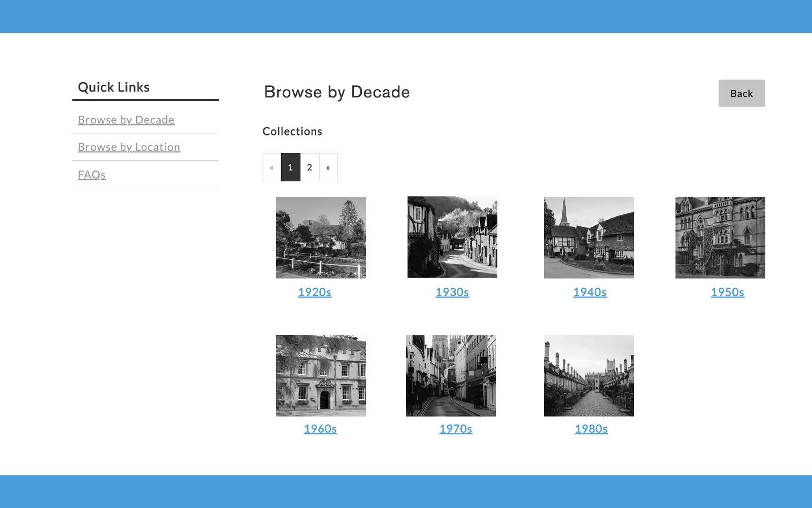Open Browse by Decade quick link
This screenshot has height=508, width=812.
point(126,120)
